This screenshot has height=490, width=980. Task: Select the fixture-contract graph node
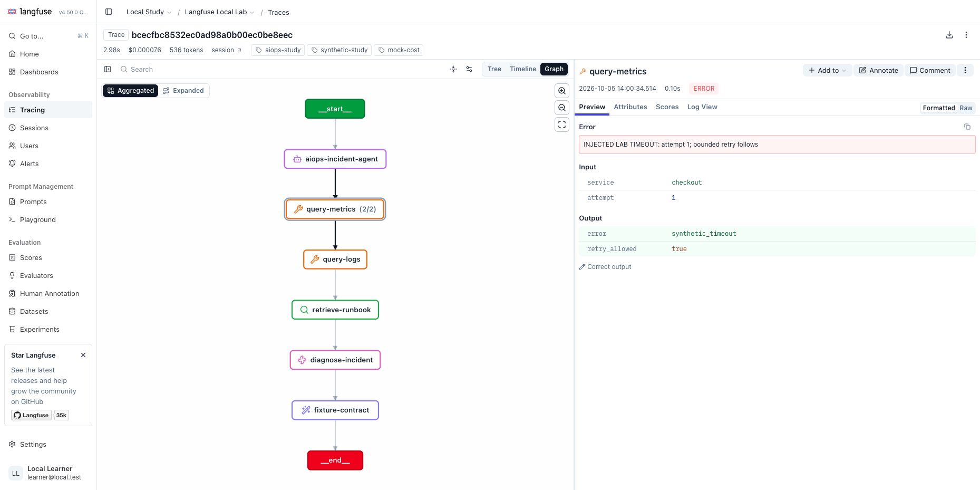coord(335,410)
